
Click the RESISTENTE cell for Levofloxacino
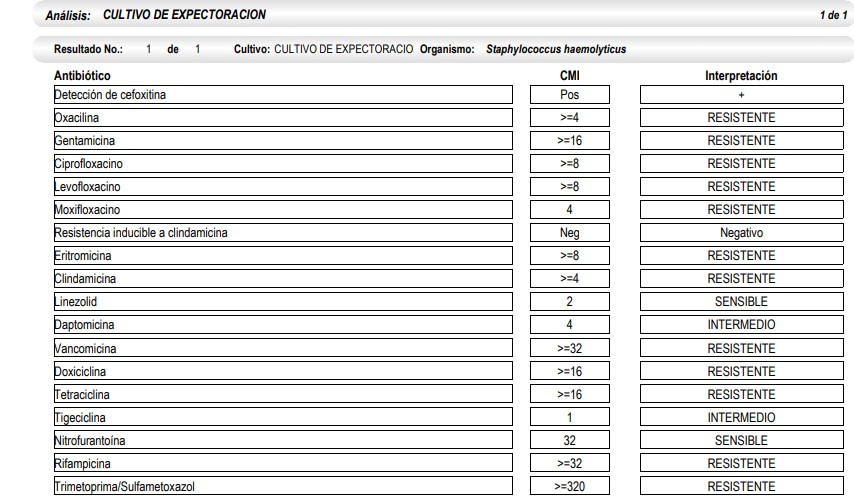pyautogui.click(x=742, y=187)
